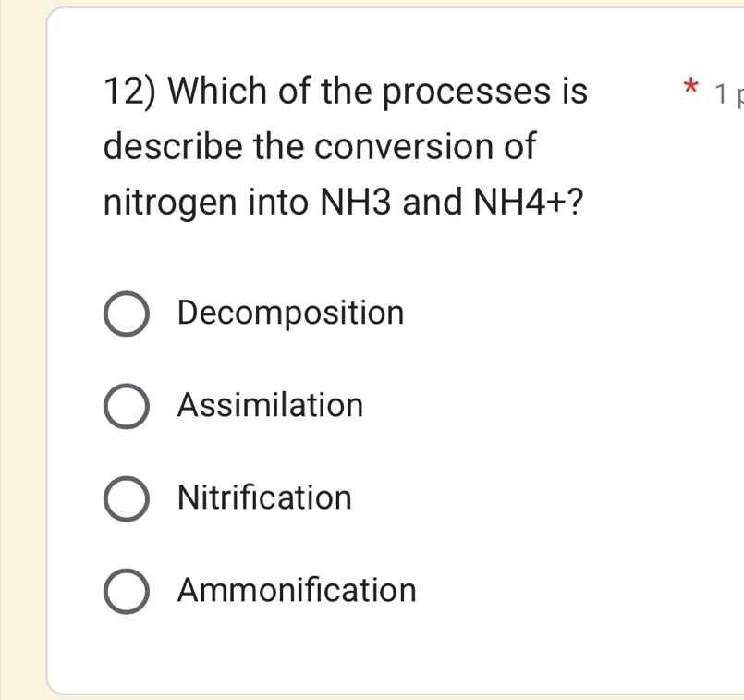
Task: Pick the Nitrification radio circle
Action: [125, 498]
